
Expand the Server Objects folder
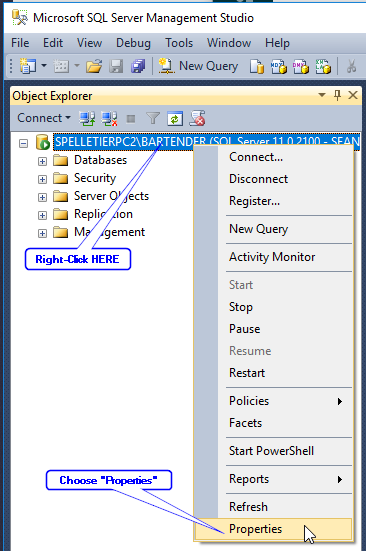(x=43, y=197)
